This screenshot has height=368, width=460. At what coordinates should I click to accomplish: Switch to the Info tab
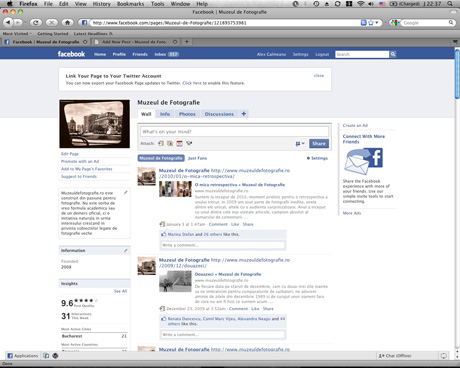(165, 114)
